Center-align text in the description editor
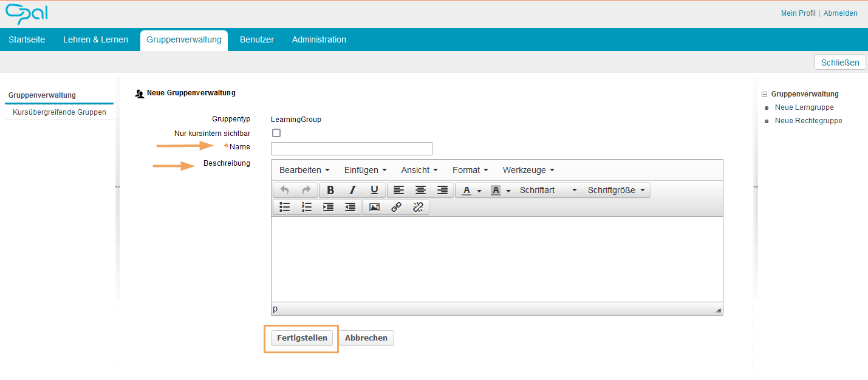Screen dimensions: 868x380 tap(420, 191)
